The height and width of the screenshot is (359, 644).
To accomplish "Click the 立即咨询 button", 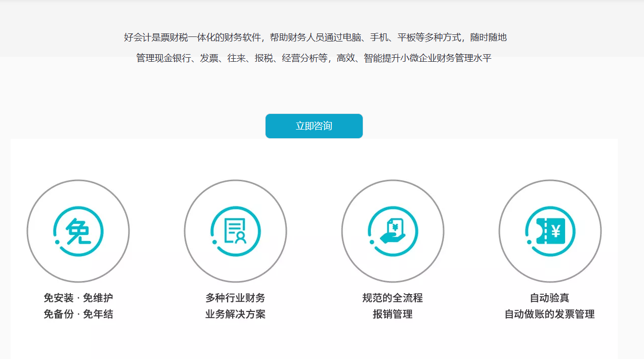I will tap(314, 126).
